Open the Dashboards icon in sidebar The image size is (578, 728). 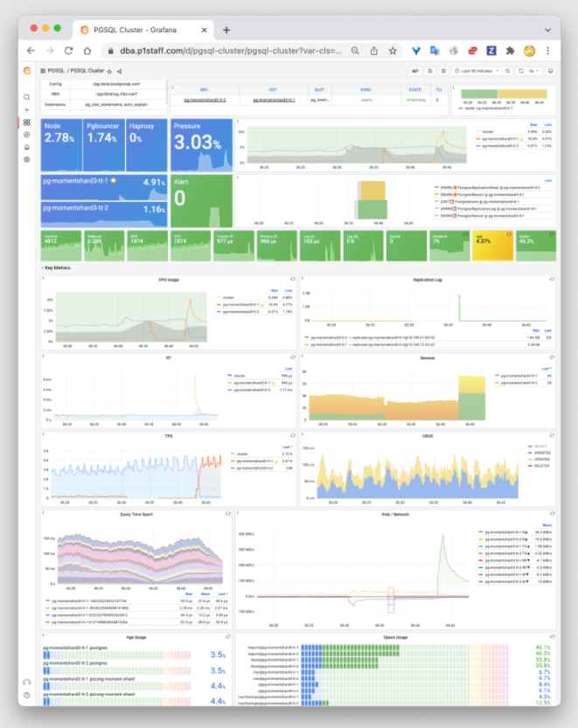point(27,122)
